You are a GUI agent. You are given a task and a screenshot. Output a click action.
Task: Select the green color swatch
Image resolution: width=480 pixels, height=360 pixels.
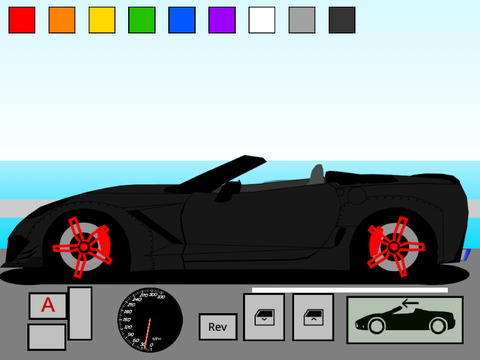click(142, 20)
